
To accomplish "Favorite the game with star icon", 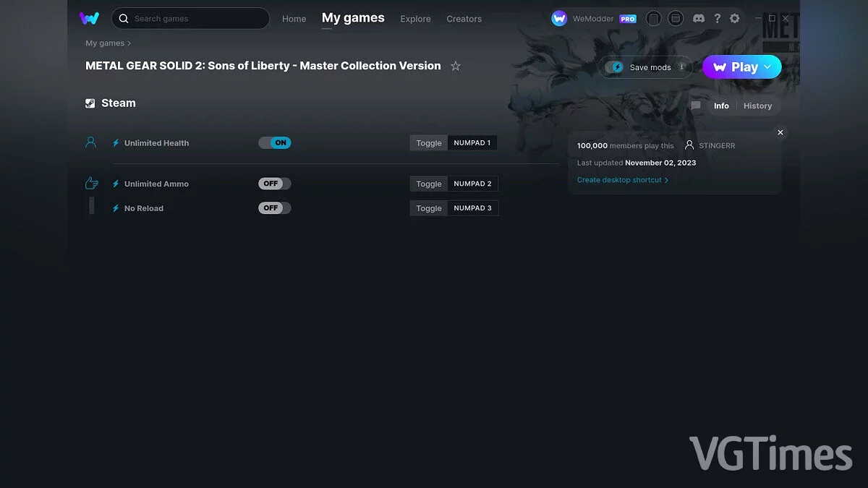I will tap(456, 66).
